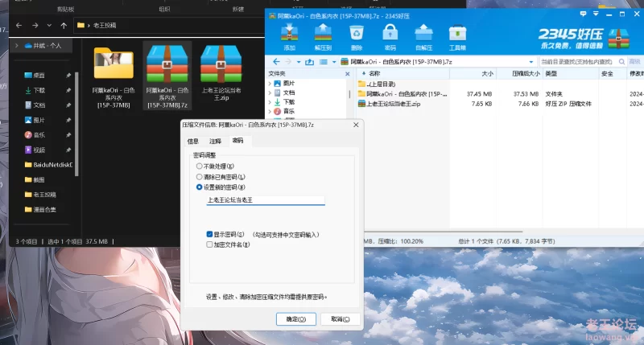Switch to the 密码 tab in the dialog
Image resolution: width=644 pixels, height=345 pixels.
(238, 141)
